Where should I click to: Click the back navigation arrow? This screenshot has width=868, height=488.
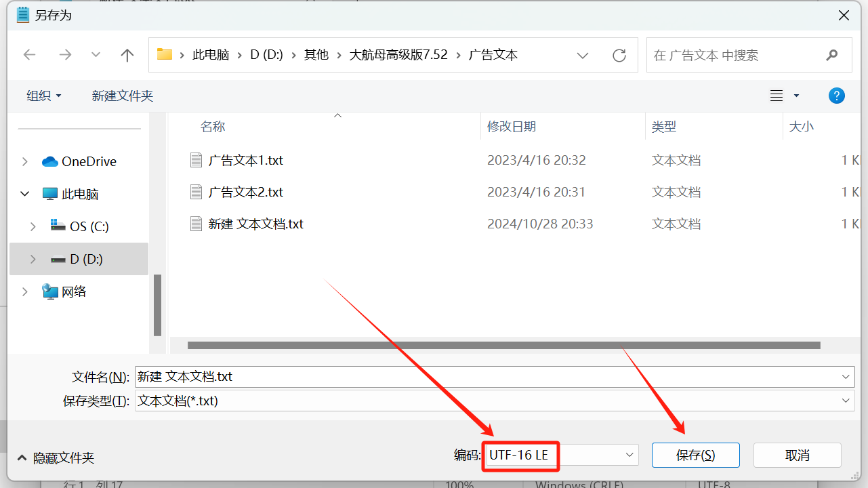[x=29, y=56]
